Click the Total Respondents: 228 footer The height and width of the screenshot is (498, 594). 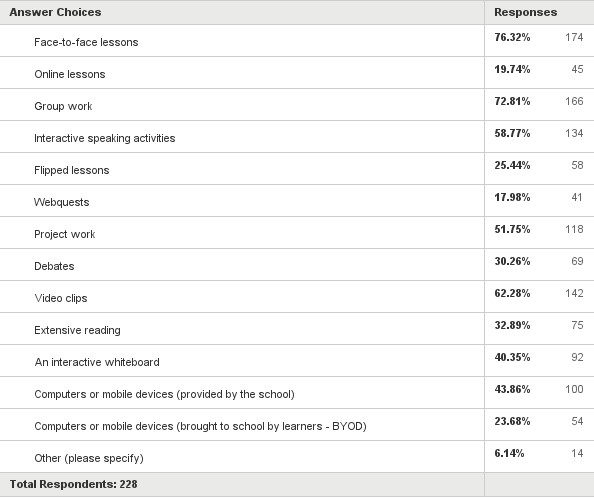(x=73, y=484)
